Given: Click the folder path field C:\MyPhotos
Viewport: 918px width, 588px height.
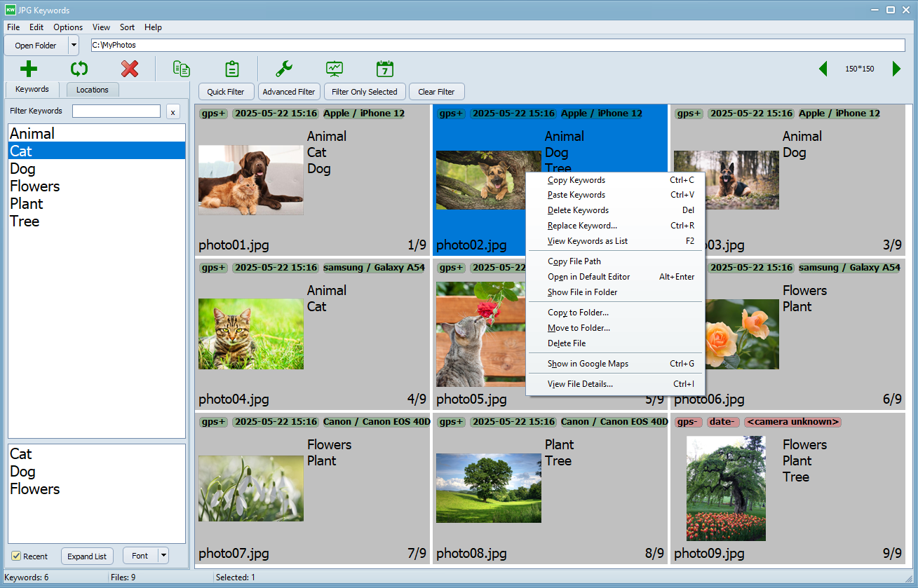Looking at the screenshot, I should point(498,45).
